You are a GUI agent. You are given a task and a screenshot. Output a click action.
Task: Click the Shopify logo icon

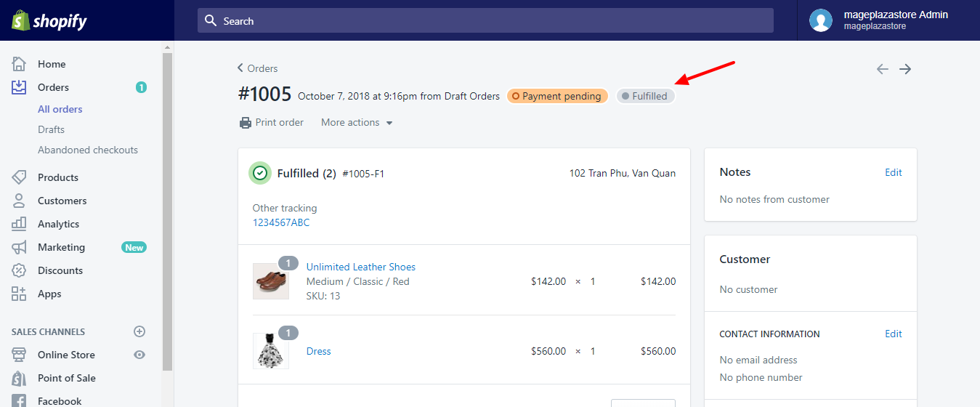coord(20,20)
